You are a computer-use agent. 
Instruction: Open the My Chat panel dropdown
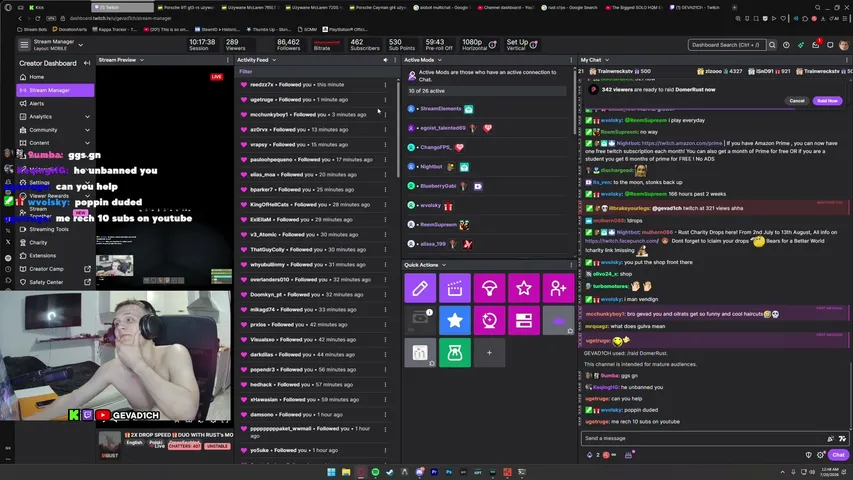pos(607,60)
